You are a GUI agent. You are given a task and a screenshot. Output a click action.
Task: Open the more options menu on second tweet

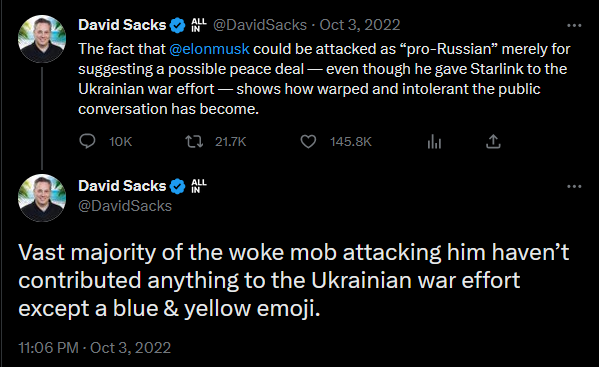click(574, 187)
